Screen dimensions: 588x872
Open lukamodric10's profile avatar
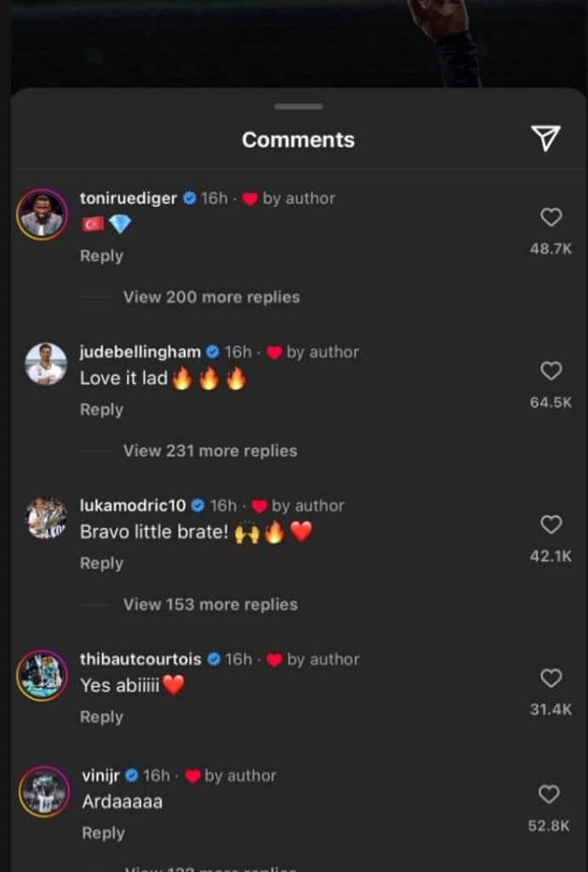click(x=46, y=518)
